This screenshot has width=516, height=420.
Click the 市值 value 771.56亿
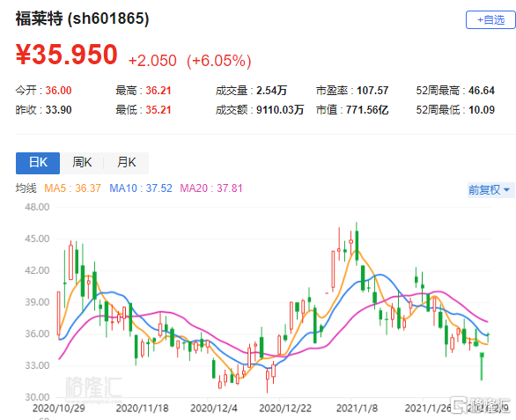point(367,109)
